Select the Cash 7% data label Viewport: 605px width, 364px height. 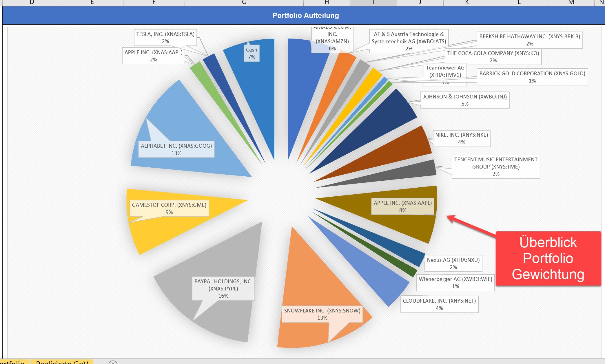coord(252,53)
